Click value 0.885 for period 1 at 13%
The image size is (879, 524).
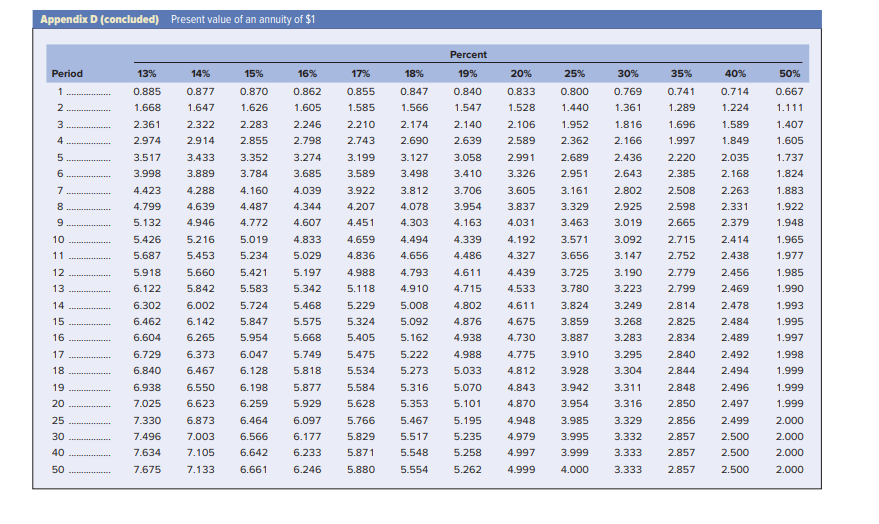coord(147,91)
